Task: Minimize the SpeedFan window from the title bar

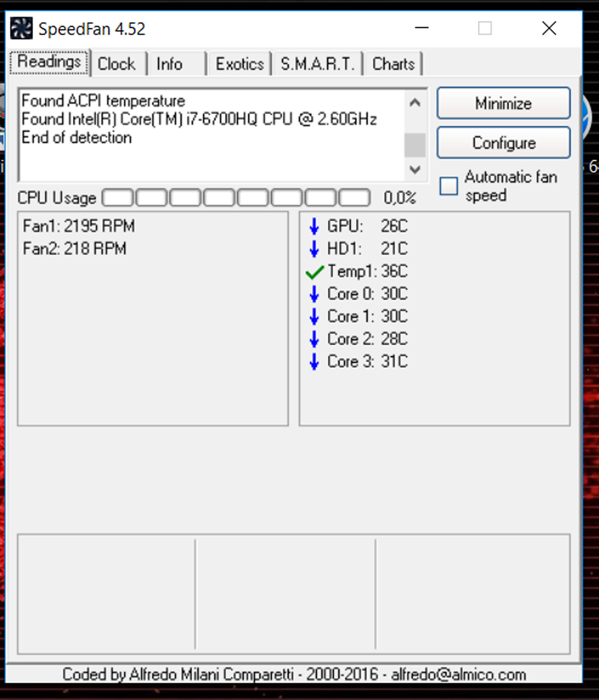Action: pyautogui.click(x=421, y=28)
